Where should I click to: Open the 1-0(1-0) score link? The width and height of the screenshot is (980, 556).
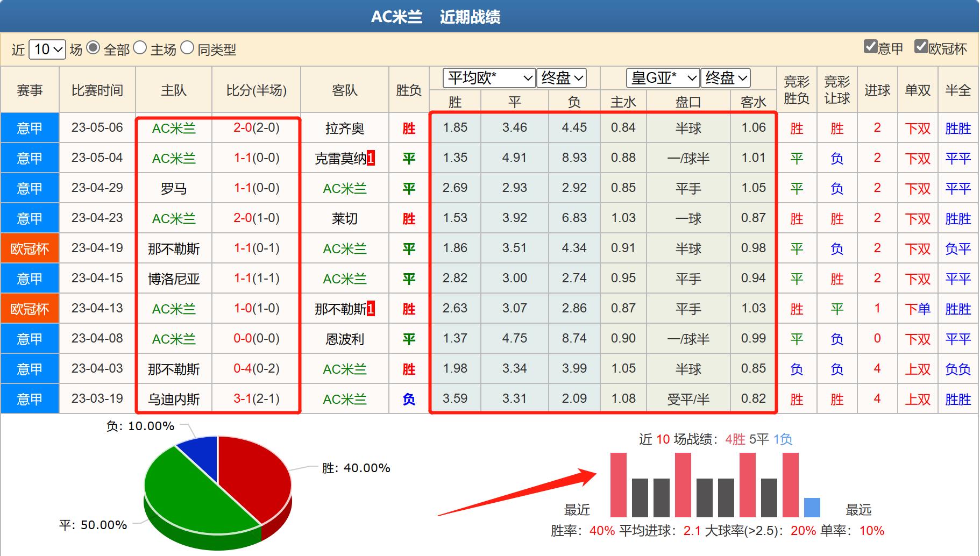257,308
